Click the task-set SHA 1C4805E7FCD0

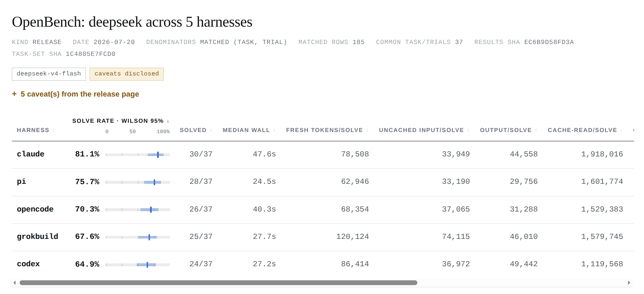coord(91,54)
